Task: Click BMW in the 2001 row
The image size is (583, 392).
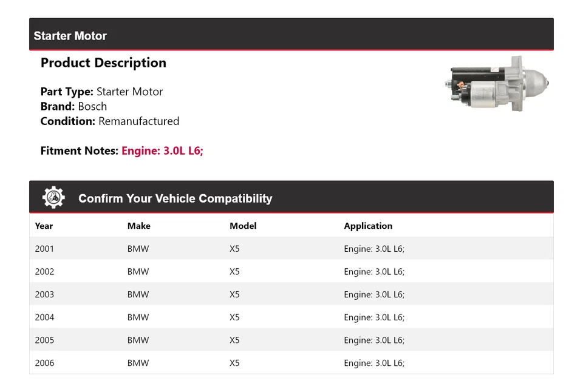Action: coord(138,249)
